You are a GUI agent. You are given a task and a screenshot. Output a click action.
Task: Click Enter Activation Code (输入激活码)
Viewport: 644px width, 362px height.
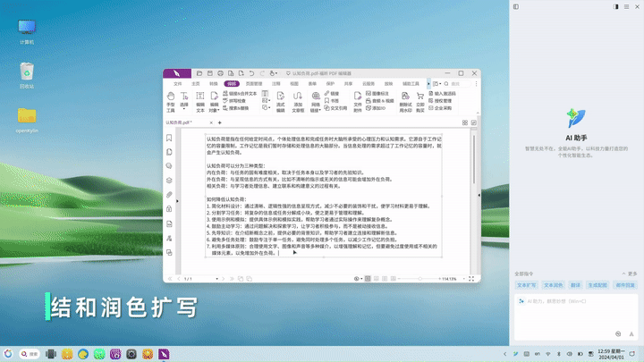click(x=442, y=94)
